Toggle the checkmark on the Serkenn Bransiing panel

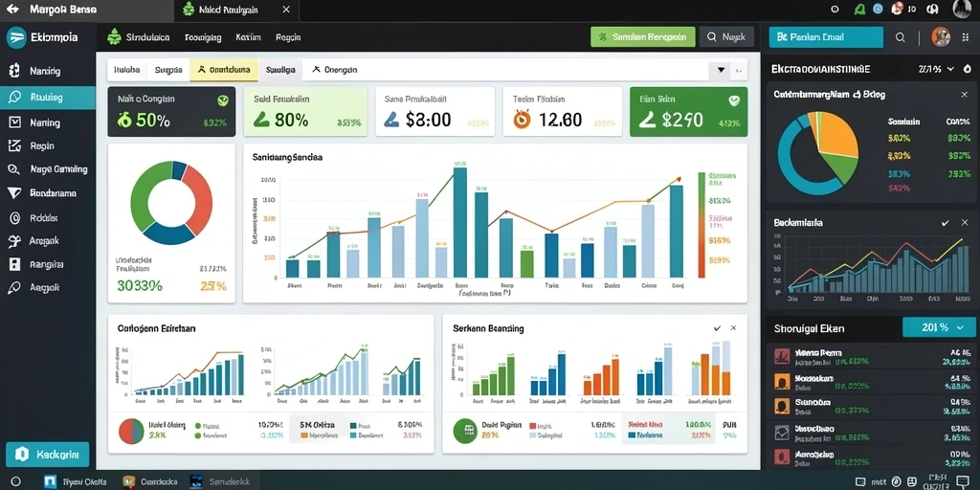pos(717,328)
